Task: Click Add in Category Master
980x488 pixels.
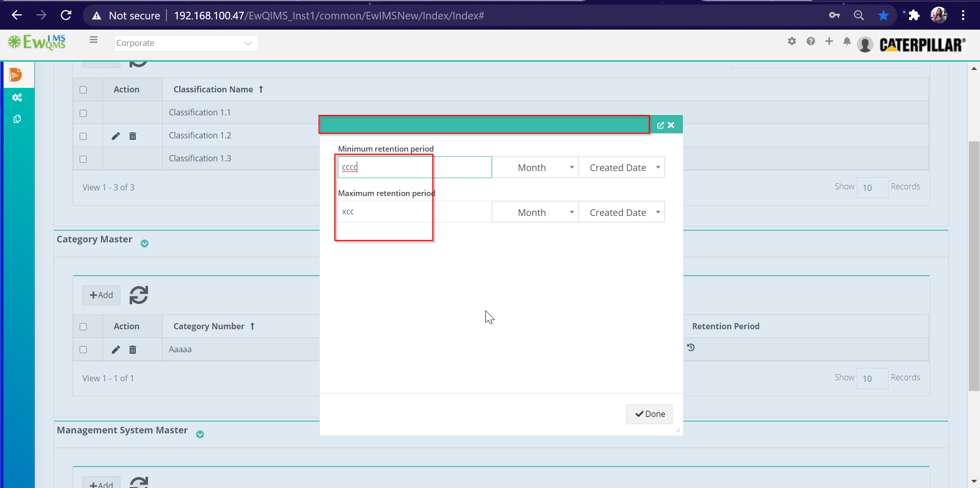Action: point(101,295)
